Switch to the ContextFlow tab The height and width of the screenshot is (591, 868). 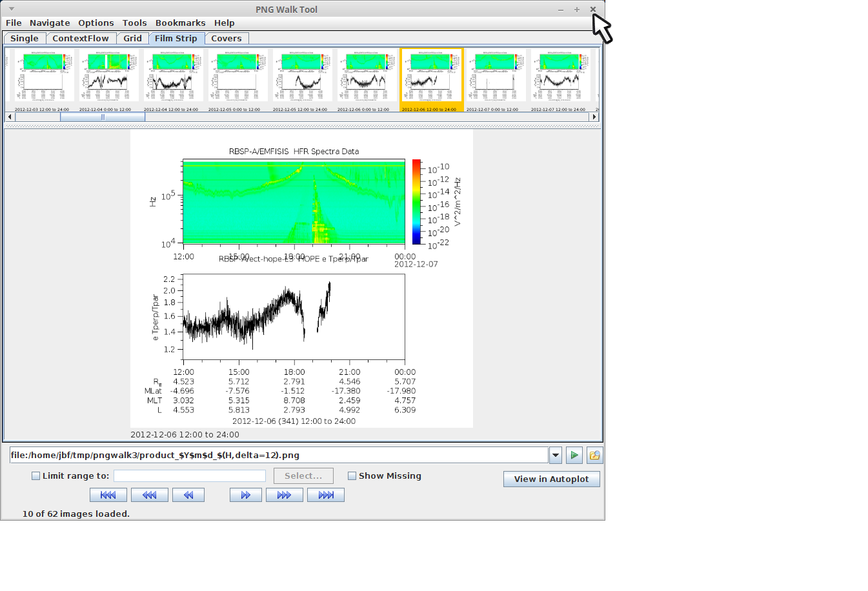coord(81,39)
